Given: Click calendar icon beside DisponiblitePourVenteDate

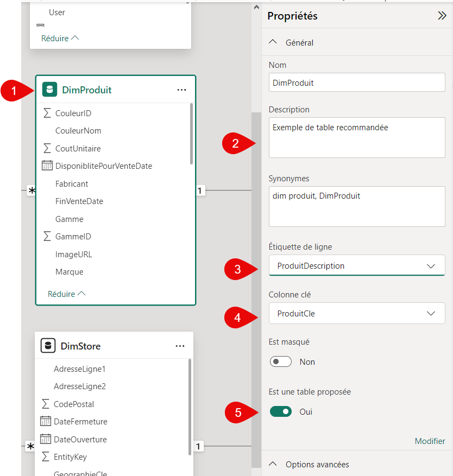Looking at the screenshot, I should (x=47, y=166).
